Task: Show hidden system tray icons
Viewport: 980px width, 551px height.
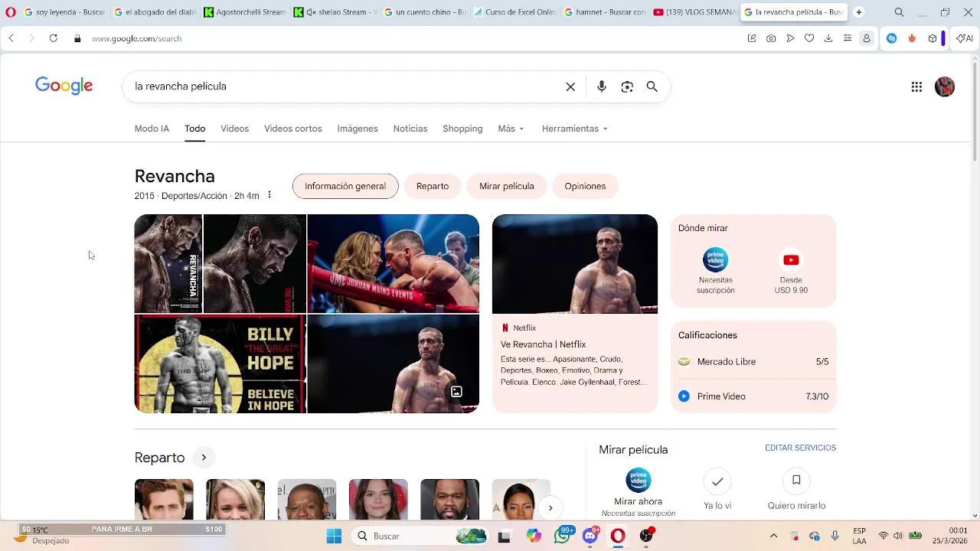Action: [773, 536]
